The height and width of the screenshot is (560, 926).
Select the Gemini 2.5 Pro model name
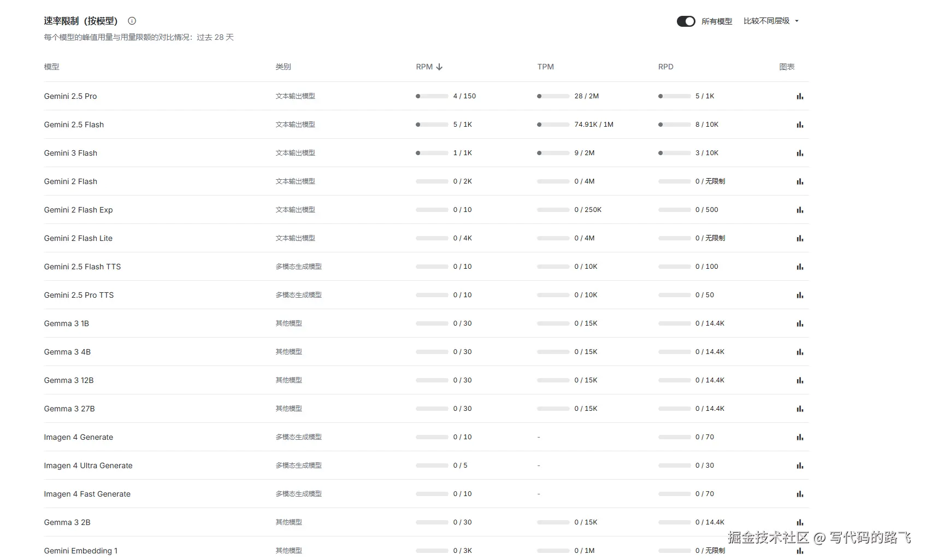[70, 96]
